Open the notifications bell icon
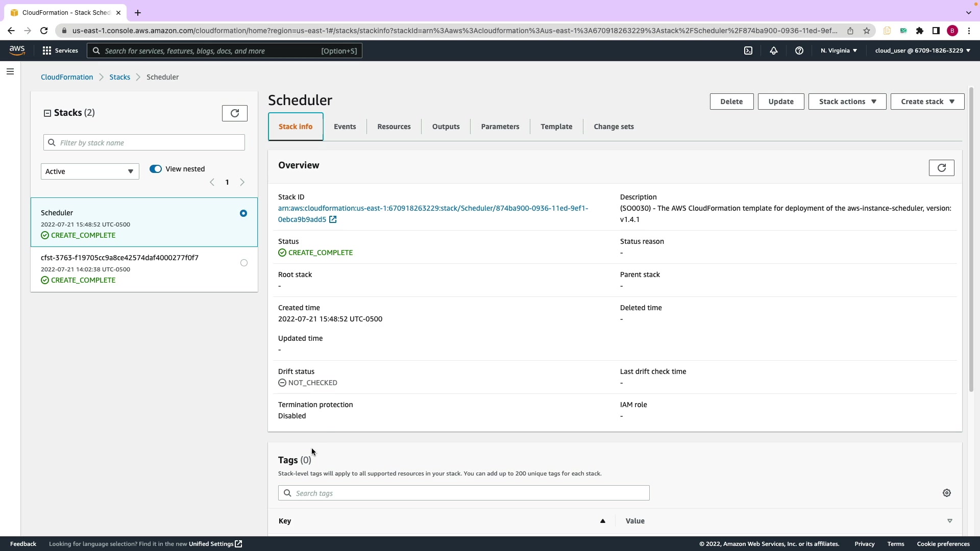Viewport: 980px width, 551px height. (774, 51)
